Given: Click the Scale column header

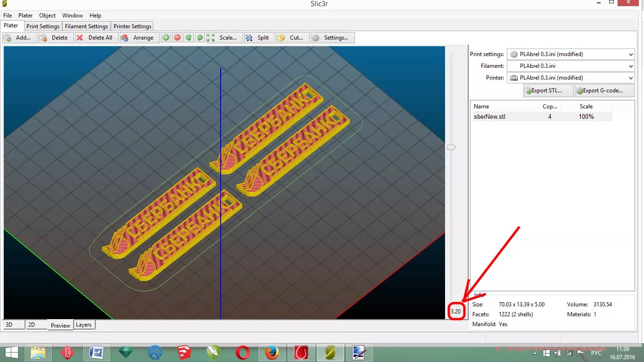Looking at the screenshot, I should pyautogui.click(x=586, y=107).
